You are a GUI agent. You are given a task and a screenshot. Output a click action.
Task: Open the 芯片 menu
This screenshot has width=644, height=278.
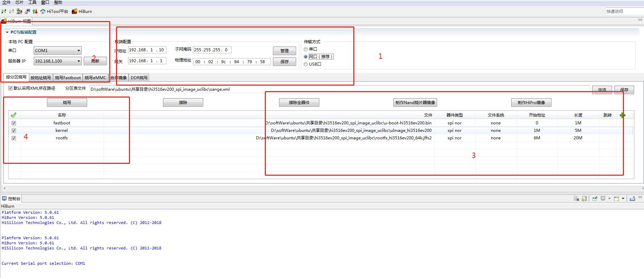19,2
